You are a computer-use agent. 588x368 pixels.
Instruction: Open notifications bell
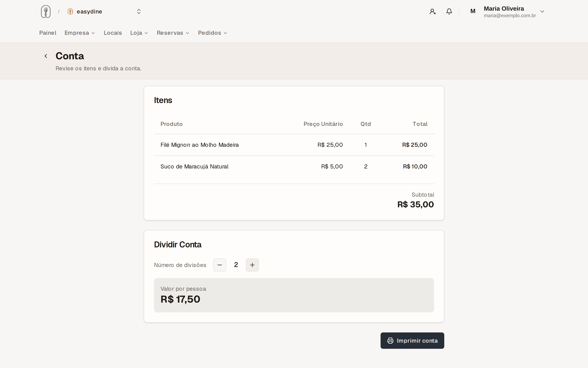[449, 11]
